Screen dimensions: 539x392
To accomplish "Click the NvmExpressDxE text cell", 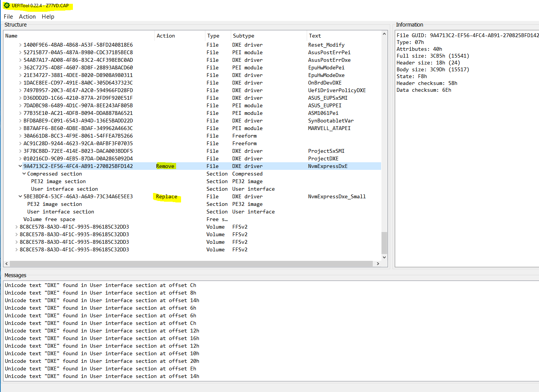I will point(328,166).
